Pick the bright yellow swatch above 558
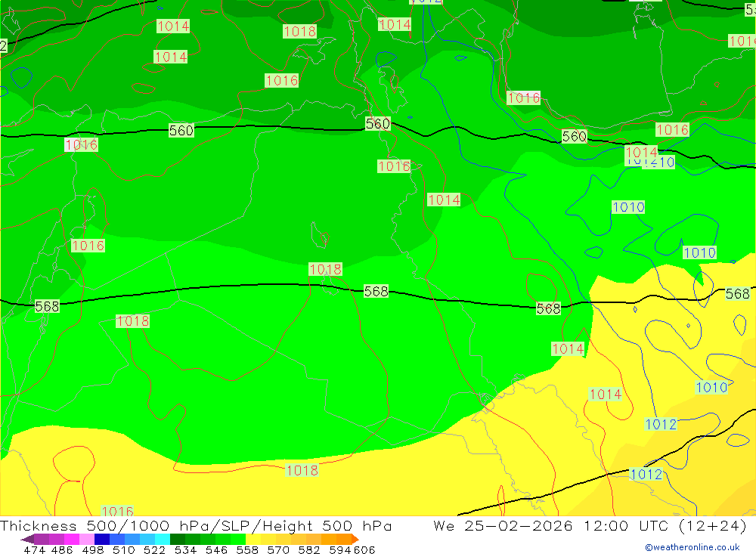The width and height of the screenshot is (756, 554). point(253,539)
